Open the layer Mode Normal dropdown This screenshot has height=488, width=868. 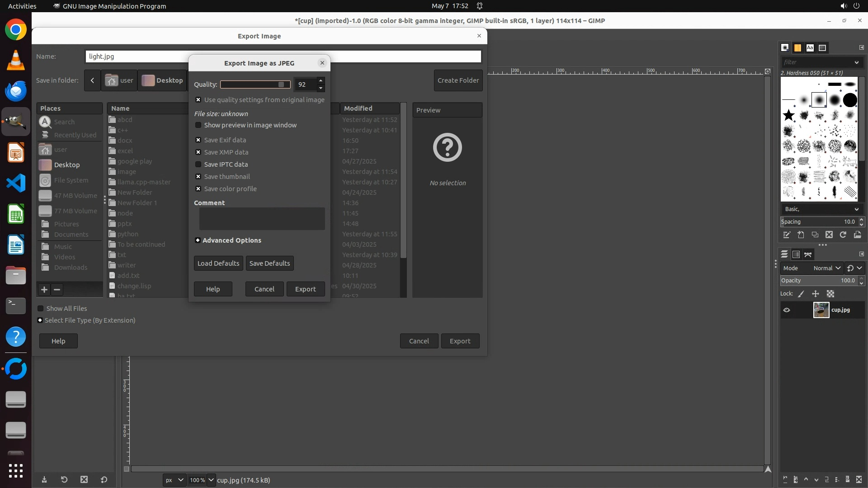click(826, 268)
